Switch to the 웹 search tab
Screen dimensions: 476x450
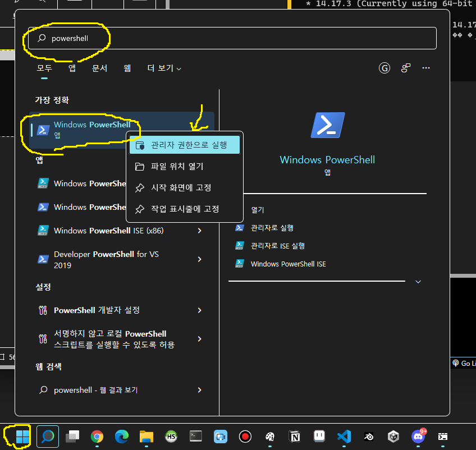(127, 68)
